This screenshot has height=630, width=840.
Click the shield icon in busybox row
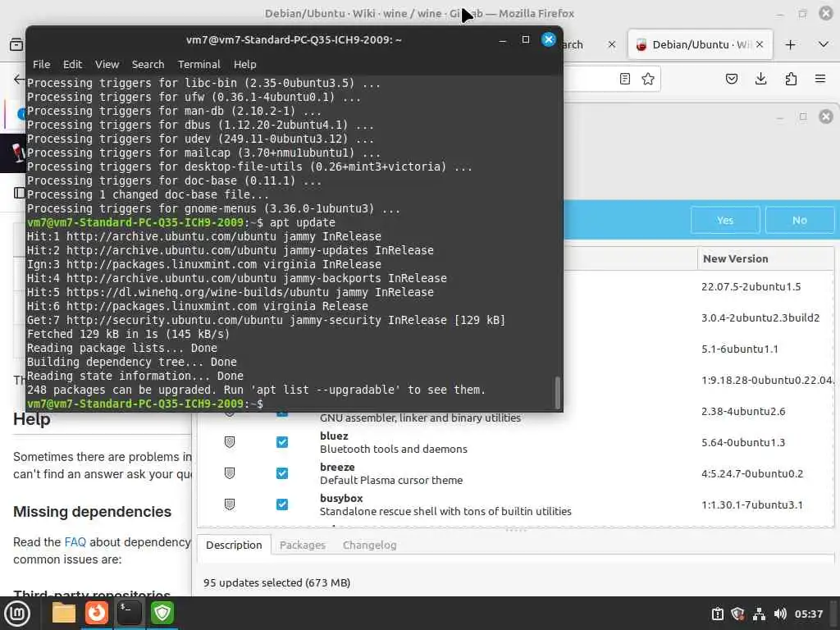point(230,504)
